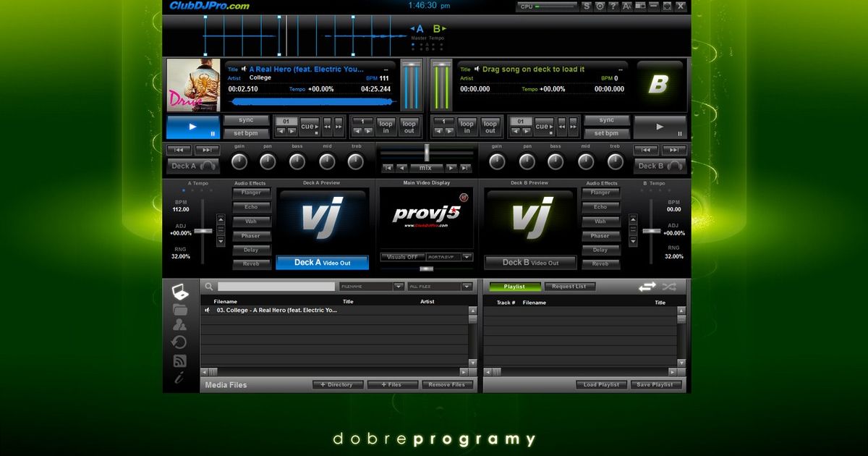
Task: Enable Deck B Video Out
Action: (x=530, y=263)
